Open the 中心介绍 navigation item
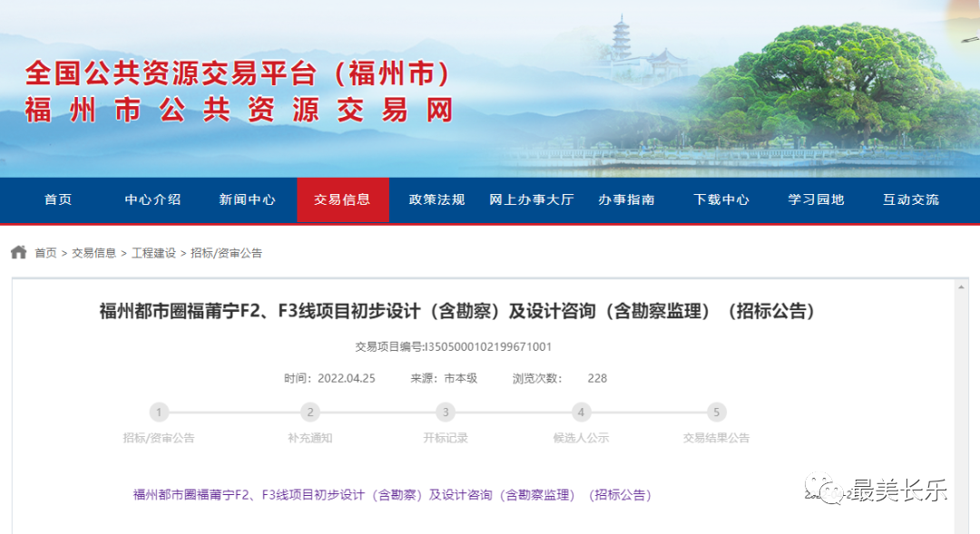980x534 pixels. coord(152,199)
